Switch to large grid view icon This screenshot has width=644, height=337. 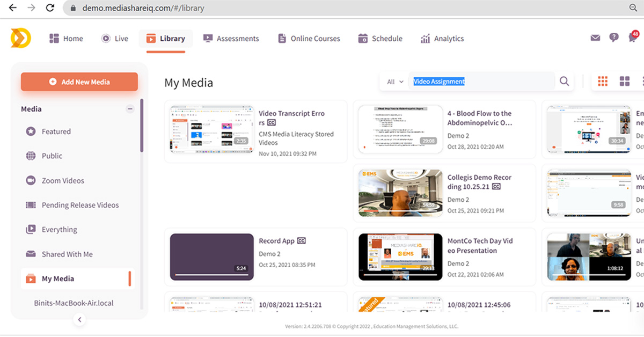tap(624, 82)
